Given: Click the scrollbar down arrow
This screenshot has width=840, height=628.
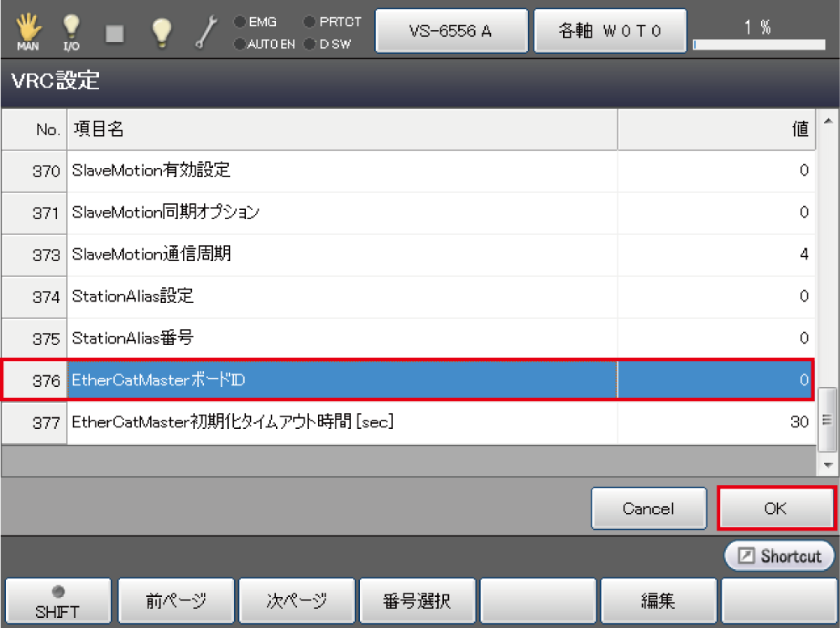Looking at the screenshot, I should [829, 464].
